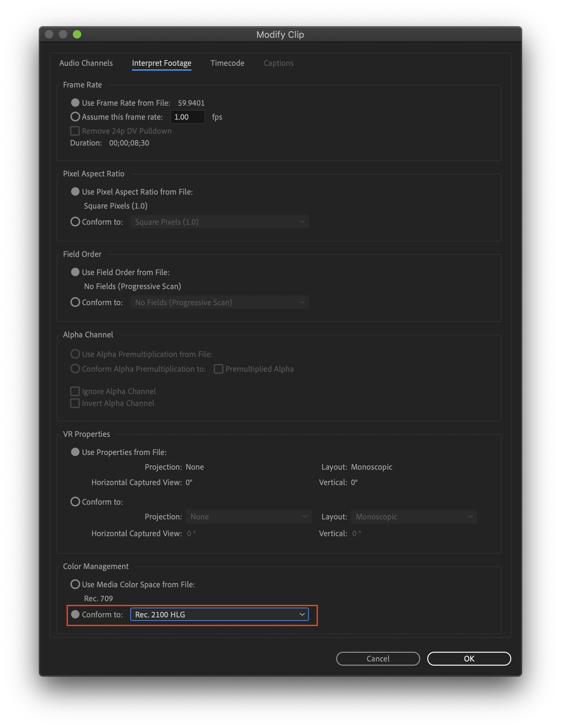561x728 pixels.
Task: Choose Conform to under Pixel Aspect Ratio
Action: (x=75, y=222)
